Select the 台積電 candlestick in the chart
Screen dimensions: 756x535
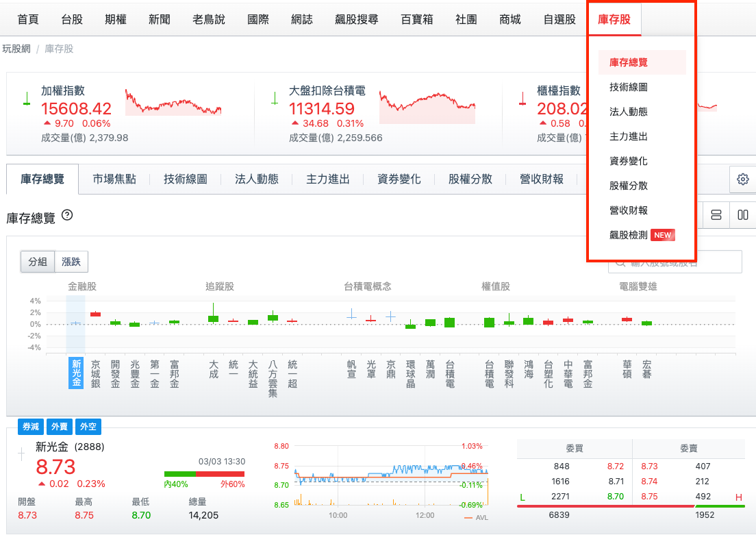[x=449, y=321]
